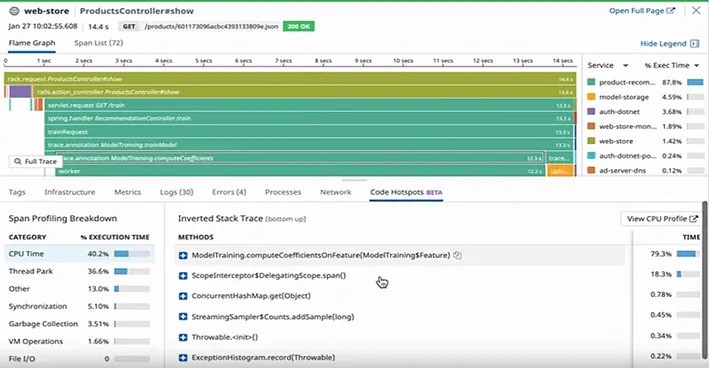Select the Thread Park category row
709x368 pixels.
click(79, 271)
